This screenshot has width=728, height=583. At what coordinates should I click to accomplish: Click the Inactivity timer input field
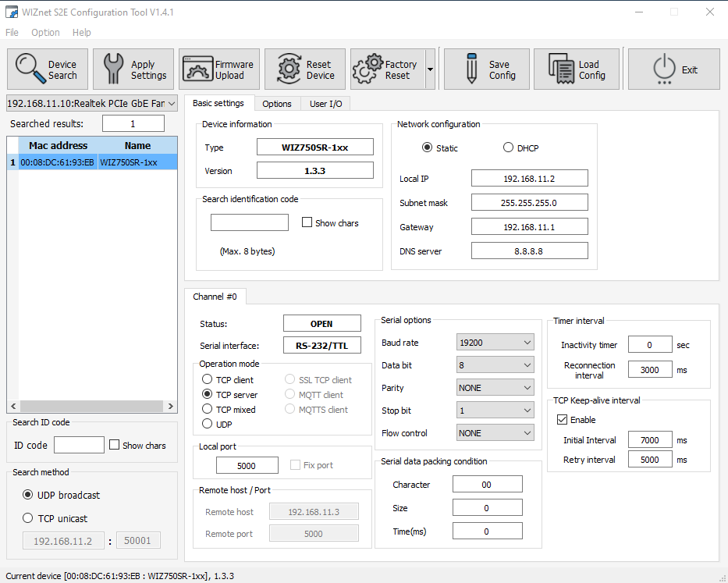650,345
